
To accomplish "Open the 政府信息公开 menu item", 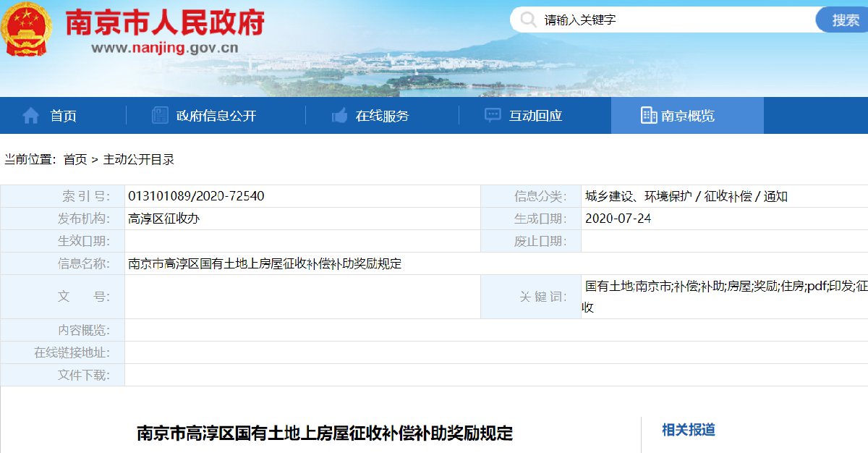I will point(216,116).
